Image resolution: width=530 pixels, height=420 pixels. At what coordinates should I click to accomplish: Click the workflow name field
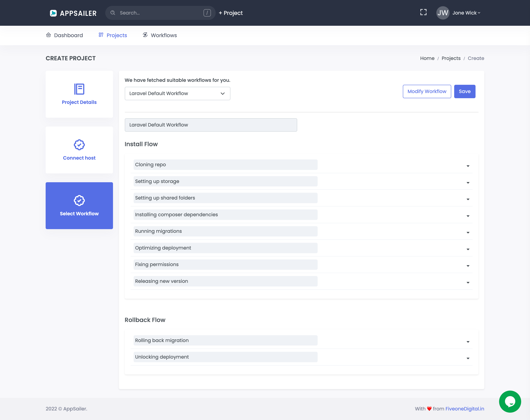(x=211, y=125)
